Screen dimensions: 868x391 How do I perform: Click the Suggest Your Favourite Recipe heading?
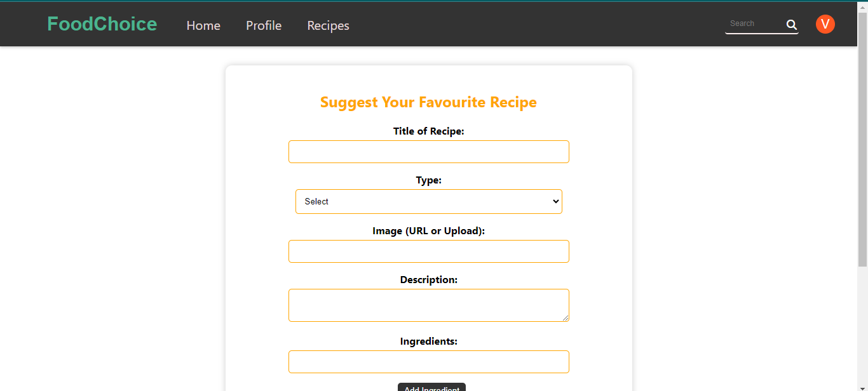tap(428, 102)
